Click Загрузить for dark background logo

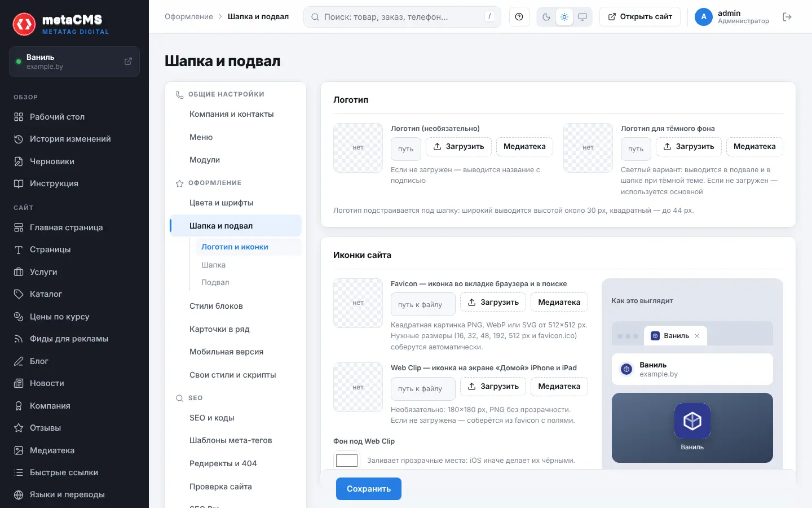tap(689, 147)
